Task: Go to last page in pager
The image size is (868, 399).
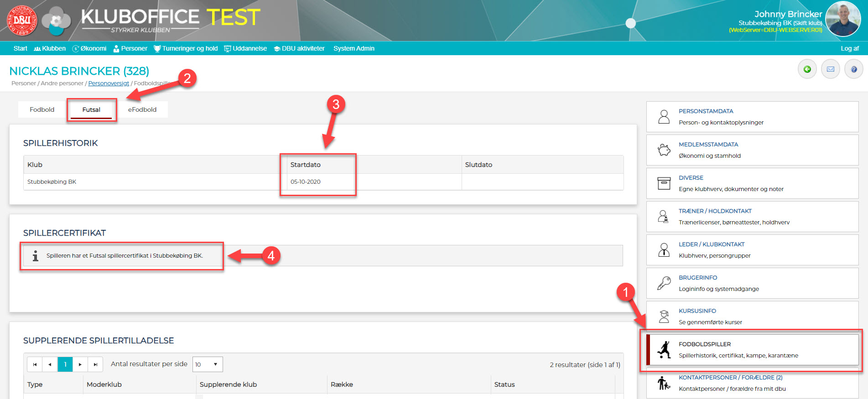Action: (x=95, y=364)
